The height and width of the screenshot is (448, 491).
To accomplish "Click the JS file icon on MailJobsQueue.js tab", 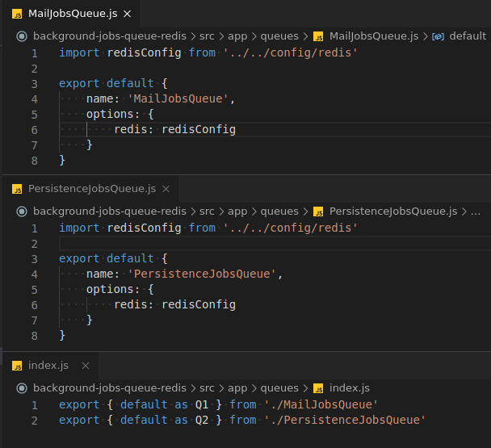I will (17, 14).
